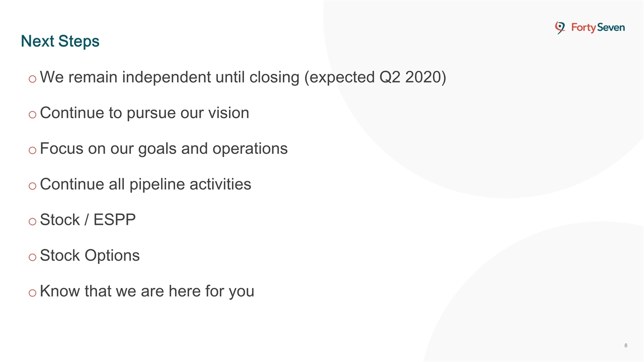644x362 pixels.
Task: Click the Forty Seven company name text
Action: (x=598, y=28)
